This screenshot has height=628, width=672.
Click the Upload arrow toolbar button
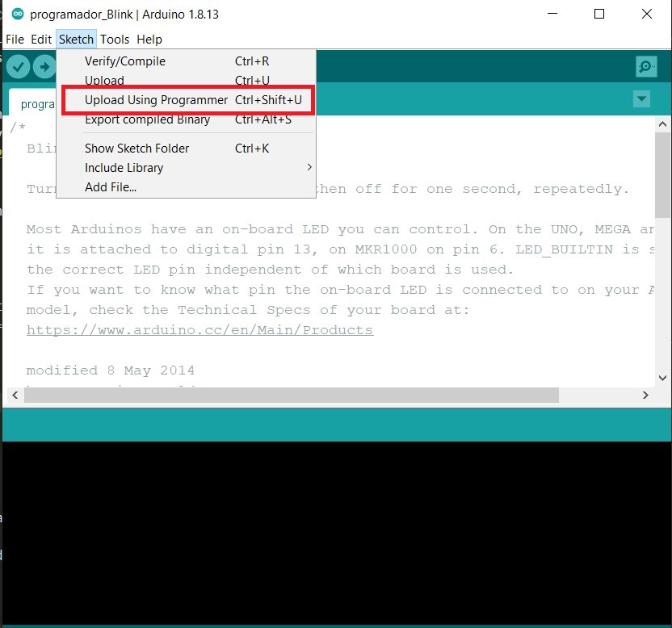pos(44,67)
